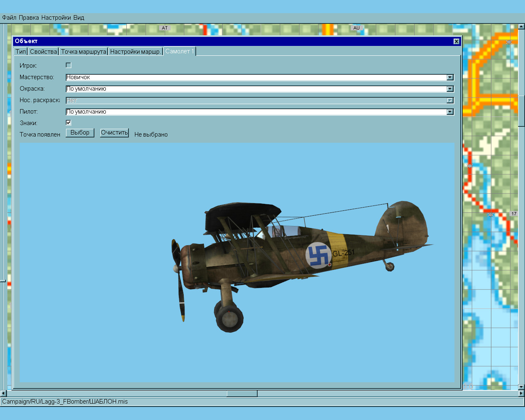This screenshot has width=525, height=420.
Task: Switch to the Свойства tab
Action: point(43,52)
